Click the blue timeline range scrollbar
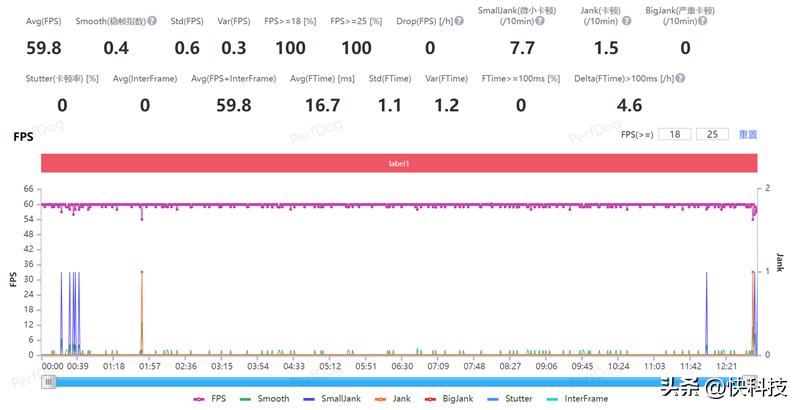 pyautogui.click(x=400, y=381)
